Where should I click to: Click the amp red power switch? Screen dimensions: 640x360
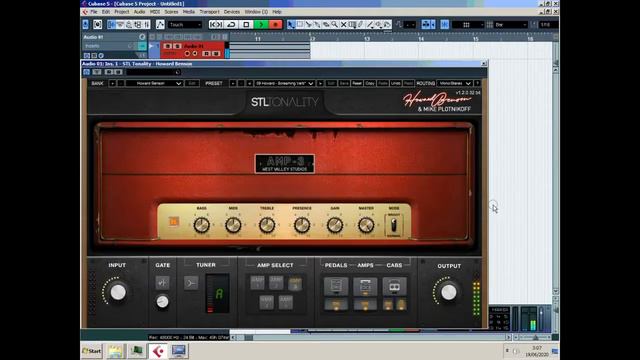pyautogui.click(x=174, y=222)
